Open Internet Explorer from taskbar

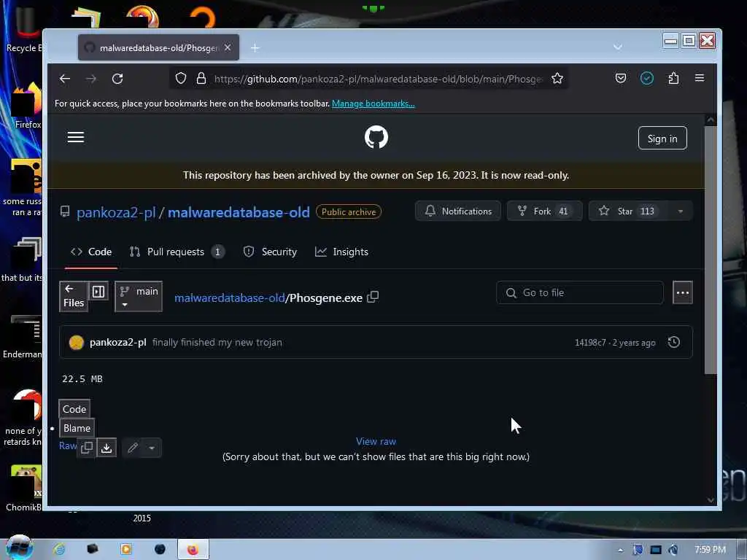59,549
